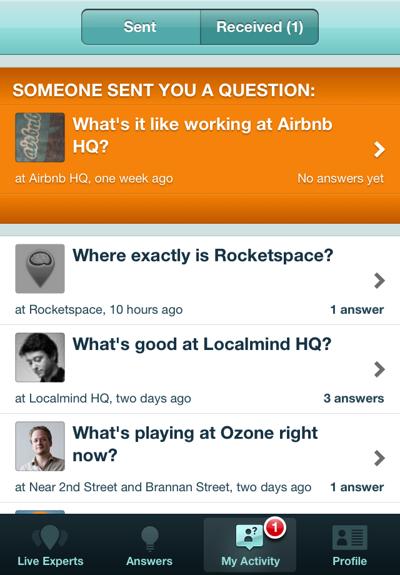This screenshot has height=575, width=400.
Task: Select the My Activity chat icon
Action: click(x=249, y=537)
